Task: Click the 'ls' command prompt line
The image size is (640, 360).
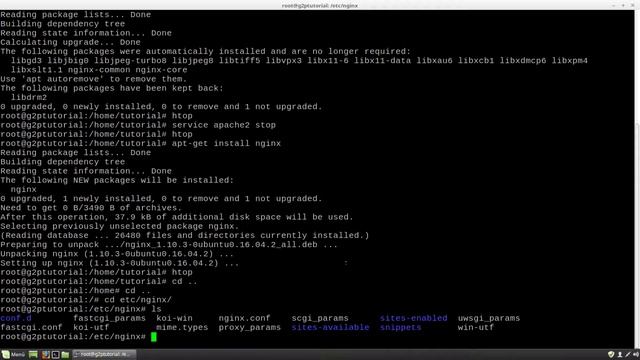Action: 81,309
